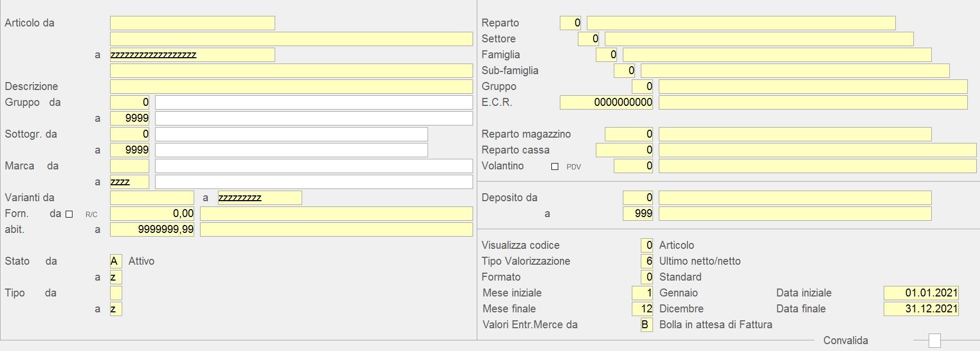Click the Tipo Valorizzazione field showing 6
The image size is (980, 351).
pos(647,261)
